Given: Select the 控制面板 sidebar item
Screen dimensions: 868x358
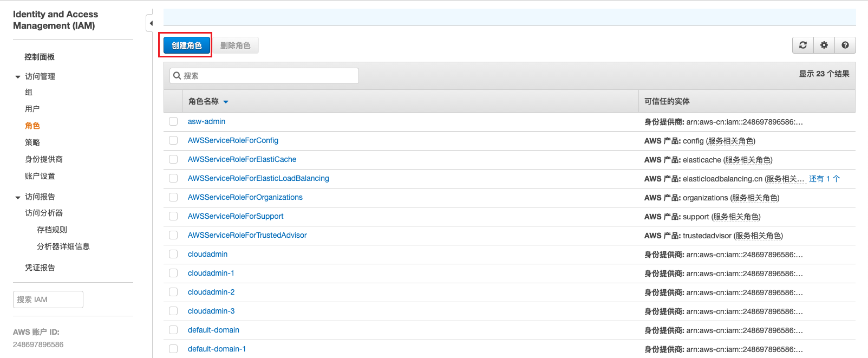Looking at the screenshot, I should tap(40, 57).
